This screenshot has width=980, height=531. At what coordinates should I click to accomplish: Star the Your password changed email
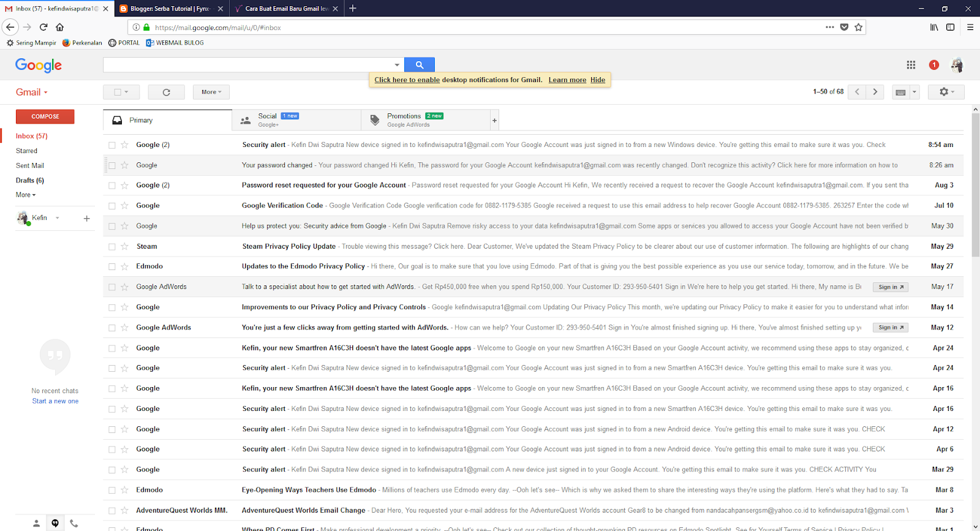tap(124, 165)
